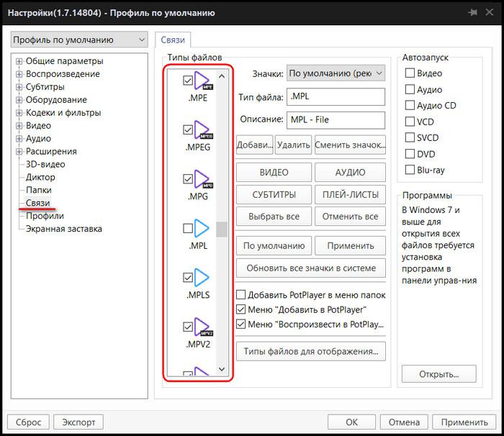Expand Аудио tree node
The height and width of the screenshot is (436, 504).
(x=19, y=138)
